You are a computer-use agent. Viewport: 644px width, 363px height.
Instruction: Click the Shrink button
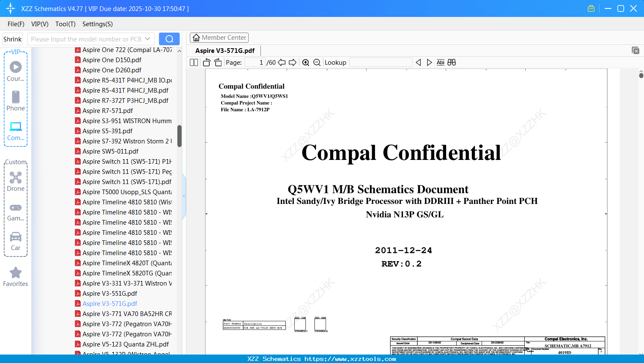(13, 39)
